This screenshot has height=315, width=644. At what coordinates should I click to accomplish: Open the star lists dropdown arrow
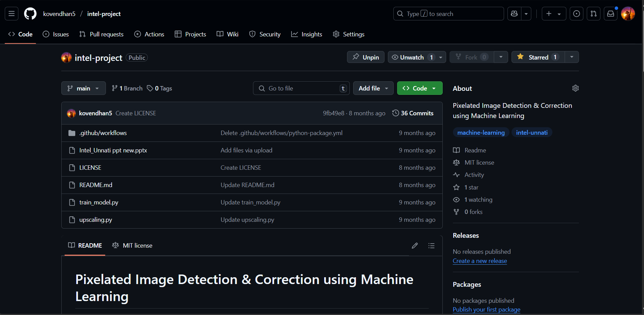coord(572,57)
